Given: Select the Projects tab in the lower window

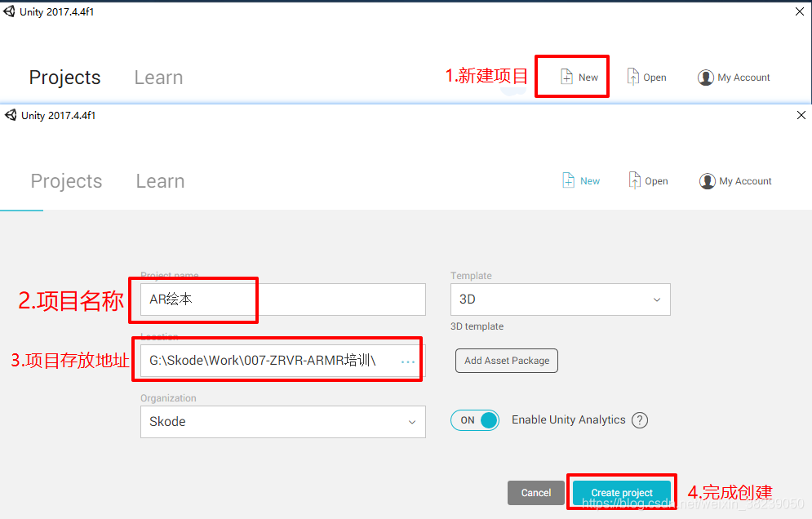Looking at the screenshot, I should coord(66,181).
